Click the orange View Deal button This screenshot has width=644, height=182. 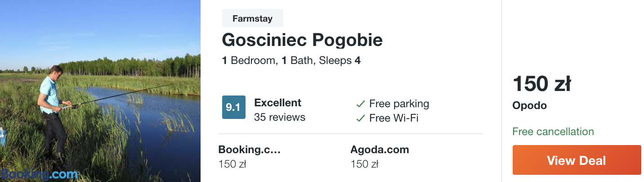pos(577,160)
